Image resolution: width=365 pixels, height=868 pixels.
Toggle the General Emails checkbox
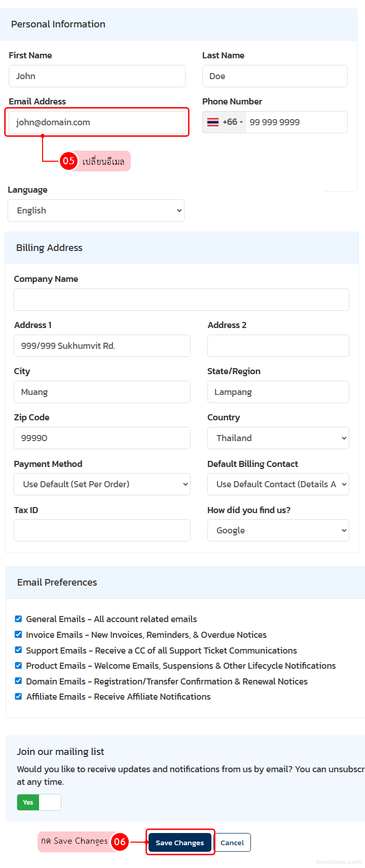point(18,619)
